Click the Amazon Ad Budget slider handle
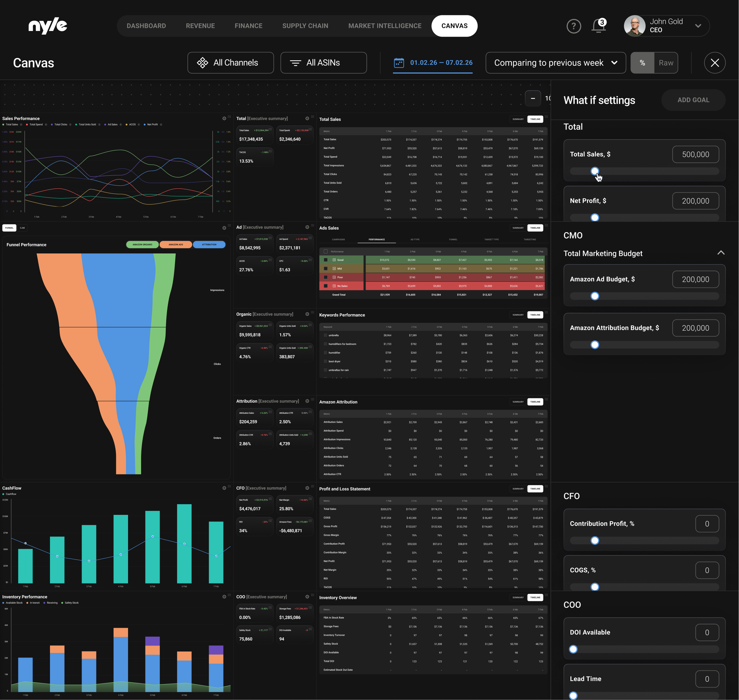 pyautogui.click(x=595, y=296)
